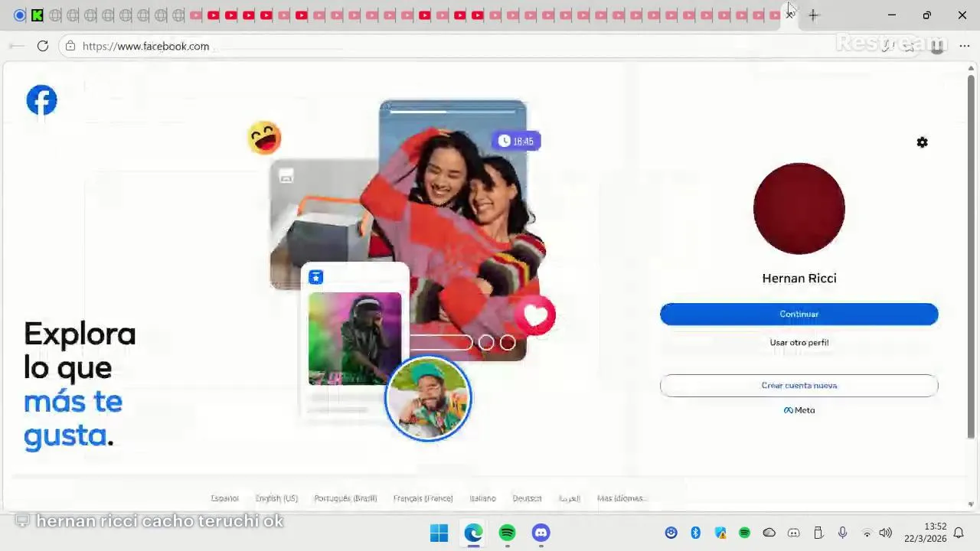Screen dimensions: 980x551
Task: Open Windows Security tray icon
Action: pos(720,533)
